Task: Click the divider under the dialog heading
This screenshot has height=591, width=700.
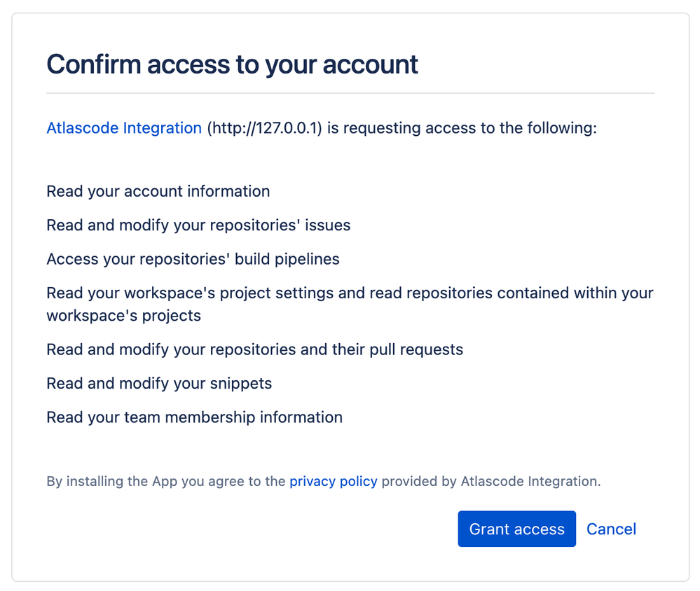Action: 350,92
